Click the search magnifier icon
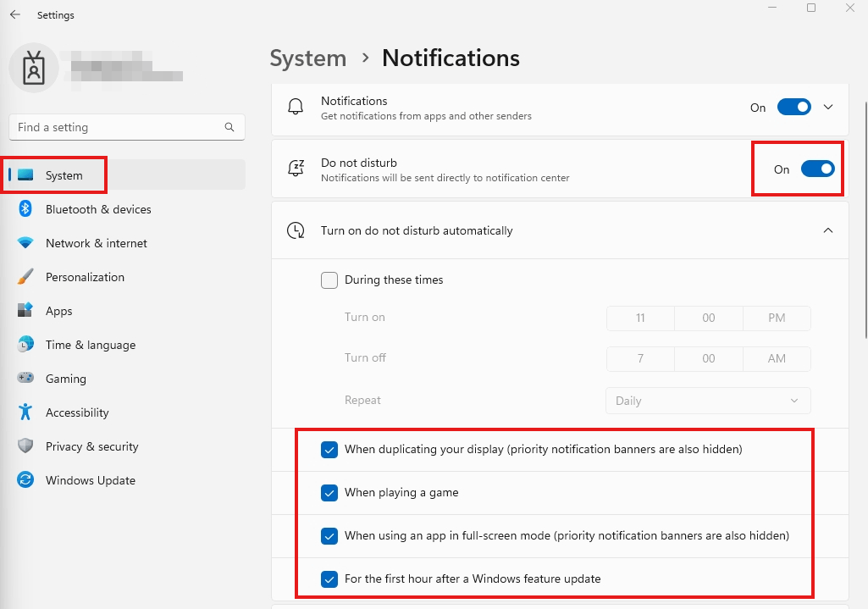This screenshot has width=868, height=609. [x=229, y=127]
